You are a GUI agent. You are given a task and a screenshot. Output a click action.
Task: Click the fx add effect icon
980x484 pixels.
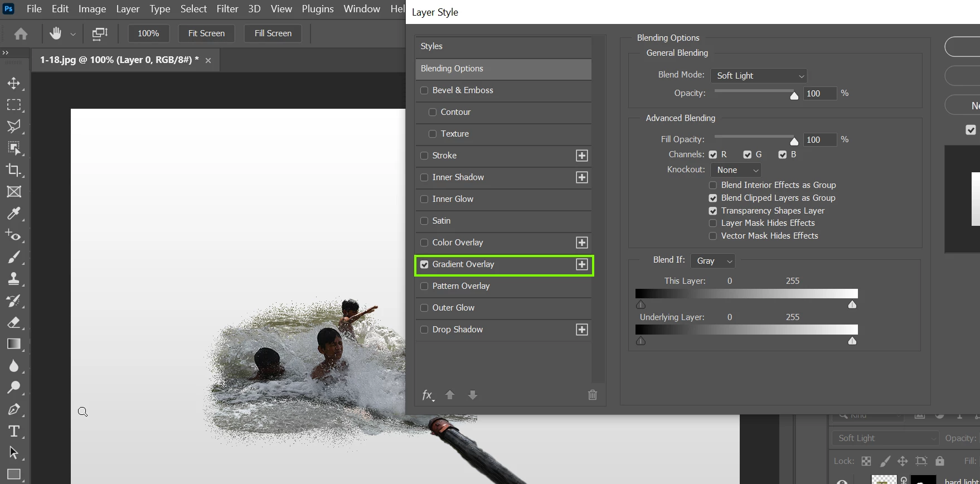click(428, 395)
